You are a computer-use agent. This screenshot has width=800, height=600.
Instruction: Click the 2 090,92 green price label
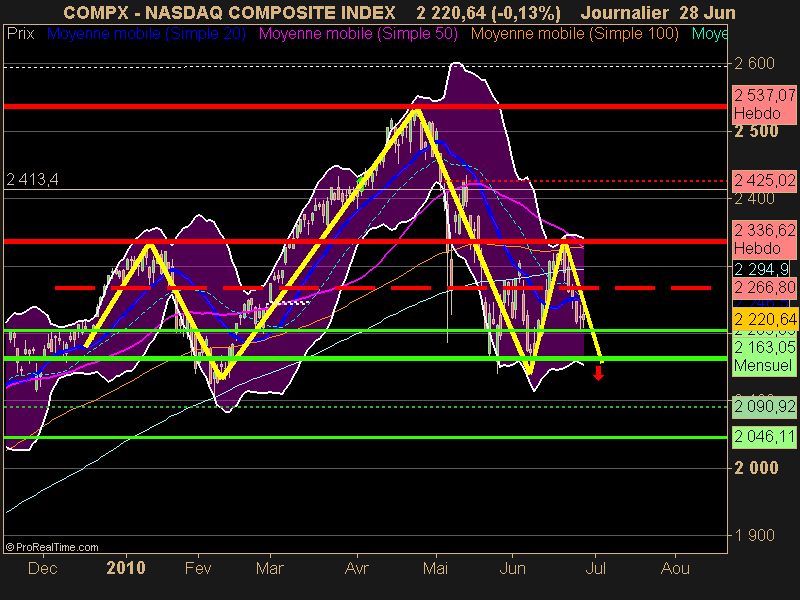[x=764, y=407]
